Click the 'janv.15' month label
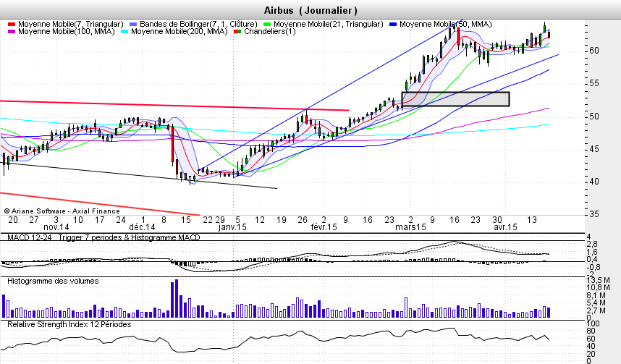 tap(232, 227)
